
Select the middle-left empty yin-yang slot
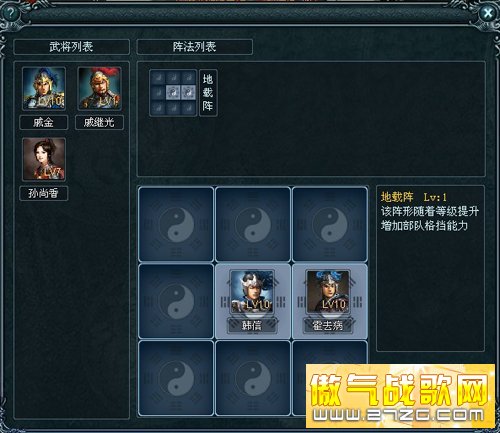[176, 301]
